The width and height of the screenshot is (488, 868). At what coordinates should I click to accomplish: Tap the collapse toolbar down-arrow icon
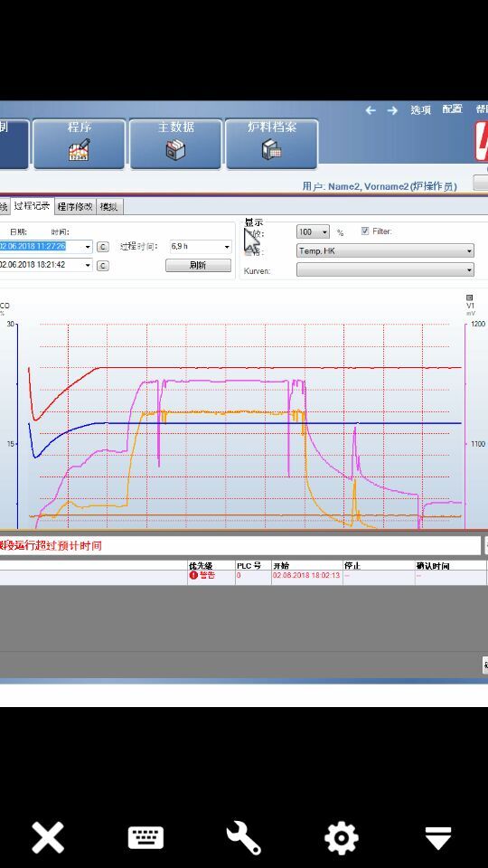click(x=438, y=838)
